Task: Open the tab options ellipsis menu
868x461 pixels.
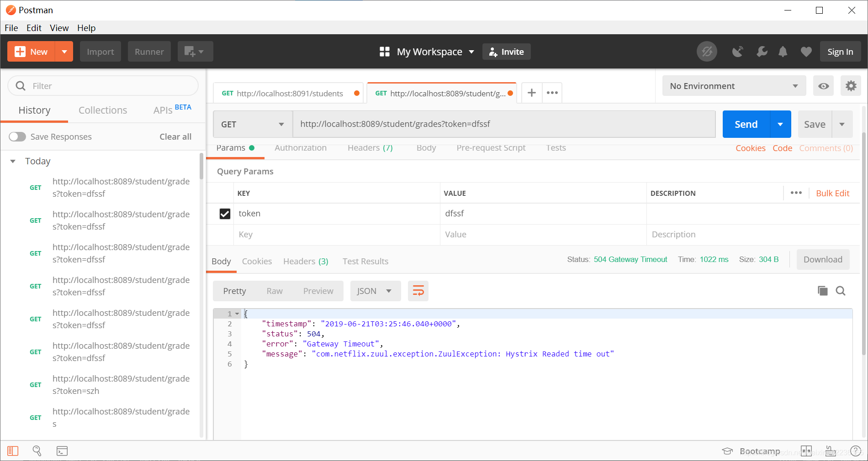Action: [x=552, y=93]
